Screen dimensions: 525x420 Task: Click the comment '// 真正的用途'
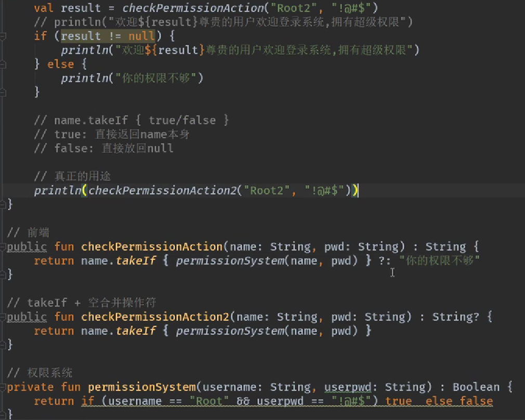click(72, 176)
